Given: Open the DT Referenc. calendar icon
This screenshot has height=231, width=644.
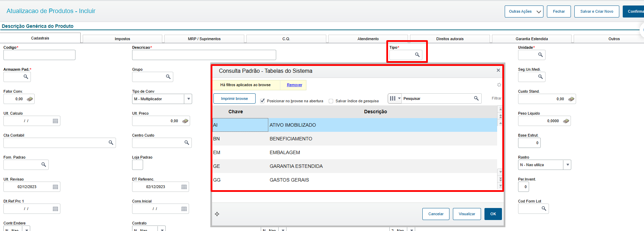Looking at the screenshot, I should pos(184,187).
